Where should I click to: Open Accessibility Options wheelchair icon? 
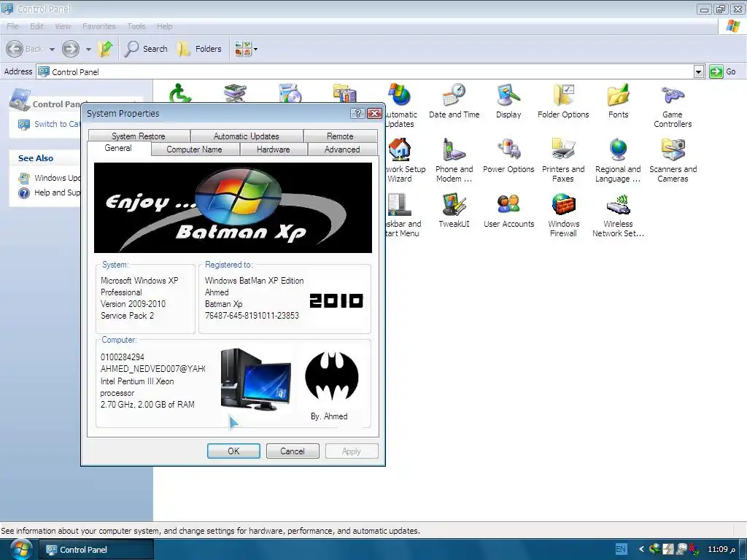coord(181,93)
